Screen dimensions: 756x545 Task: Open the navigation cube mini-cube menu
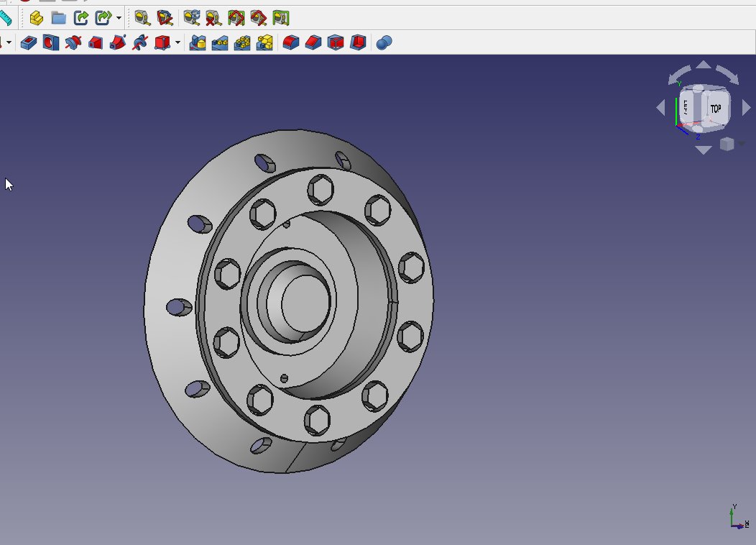pos(727,144)
